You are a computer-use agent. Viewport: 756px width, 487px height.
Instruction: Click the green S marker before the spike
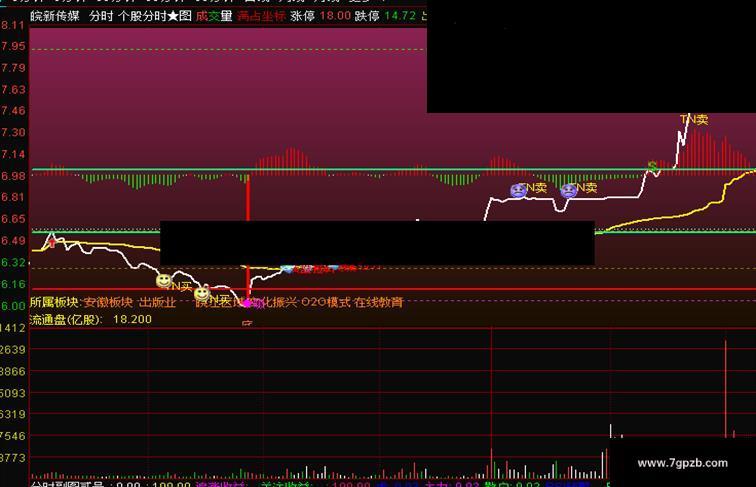click(652, 166)
